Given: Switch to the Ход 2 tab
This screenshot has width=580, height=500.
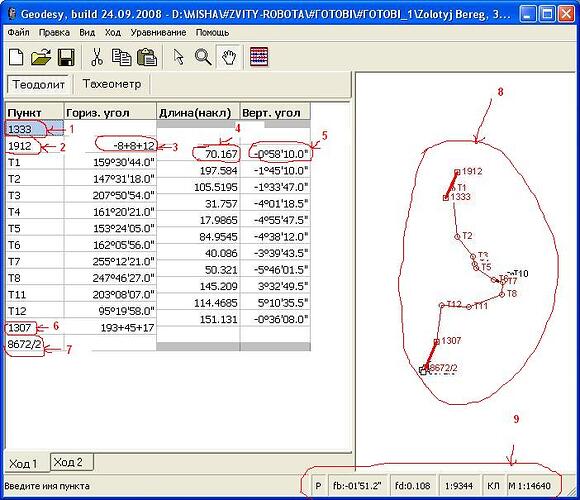Looking at the screenshot, I should (68, 462).
